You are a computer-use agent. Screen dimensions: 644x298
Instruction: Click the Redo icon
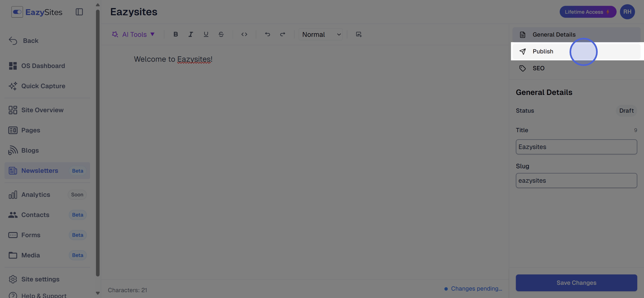283,35
